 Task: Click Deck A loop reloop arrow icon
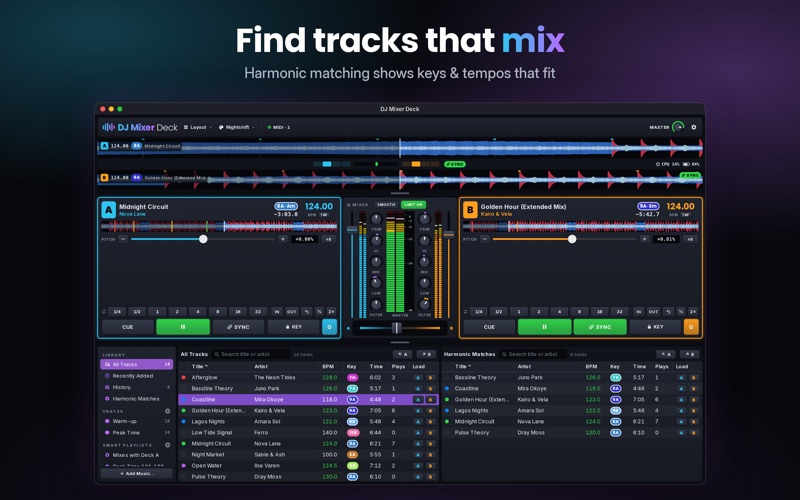click(x=306, y=311)
